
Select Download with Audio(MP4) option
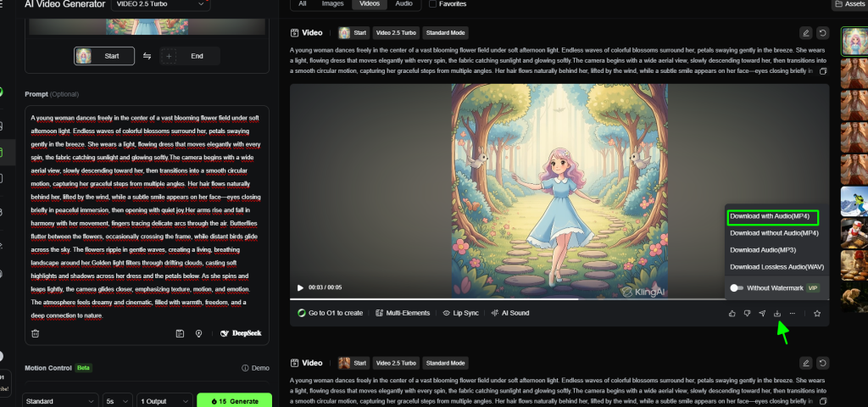point(774,216)
